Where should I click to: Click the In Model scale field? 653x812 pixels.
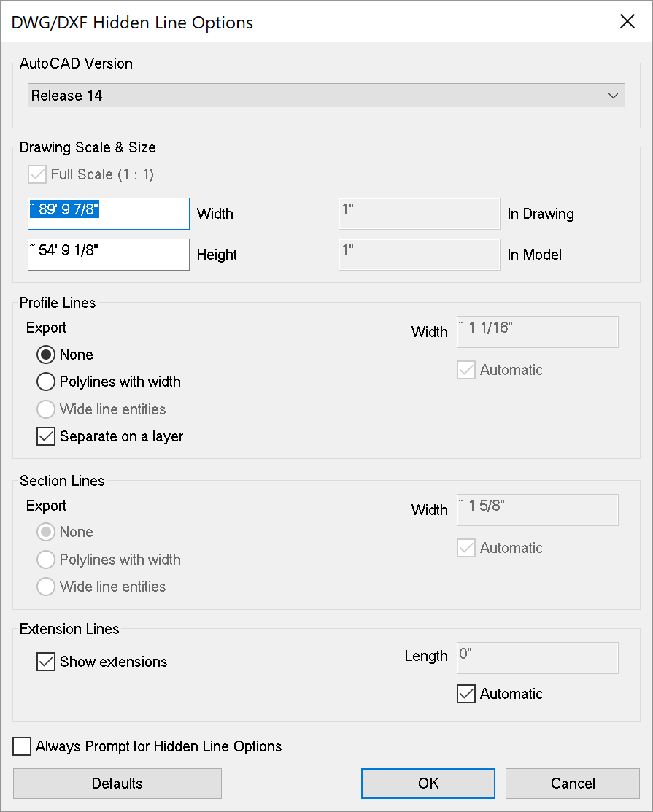(419, 255)
